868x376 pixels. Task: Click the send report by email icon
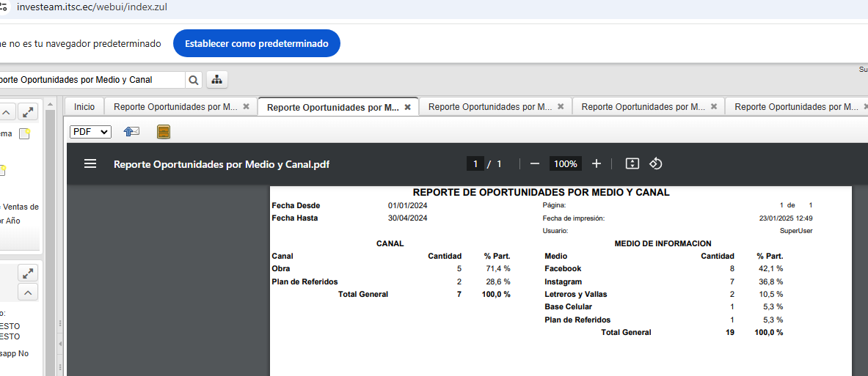click(x=131, y=132)
